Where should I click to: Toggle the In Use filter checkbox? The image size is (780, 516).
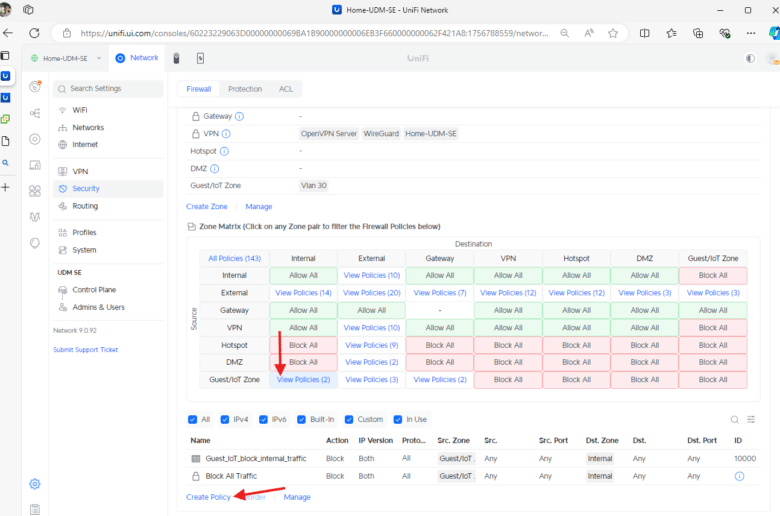pyautogui.click(x=398, y=419)
